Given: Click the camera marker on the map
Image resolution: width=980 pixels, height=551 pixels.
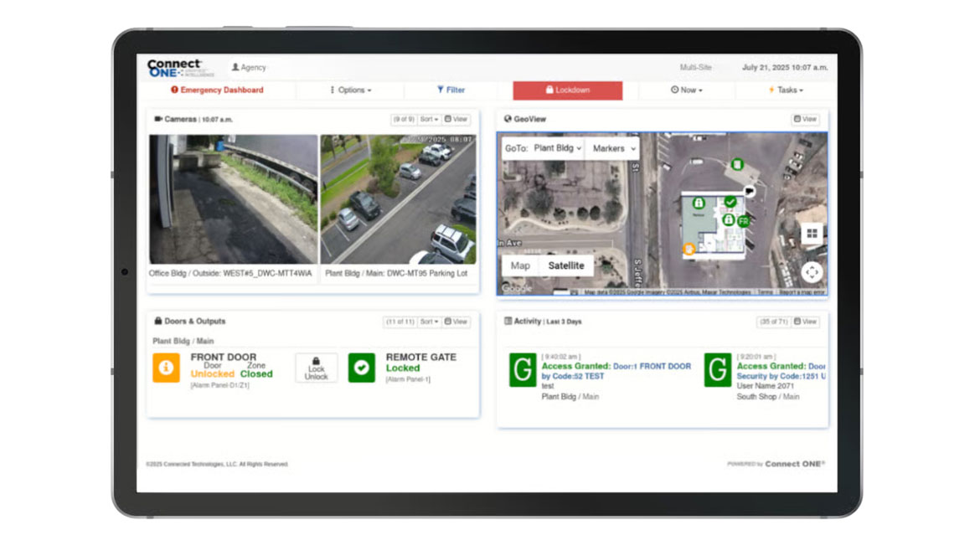Looking at the screenshot, I should (x=749, y=192).
